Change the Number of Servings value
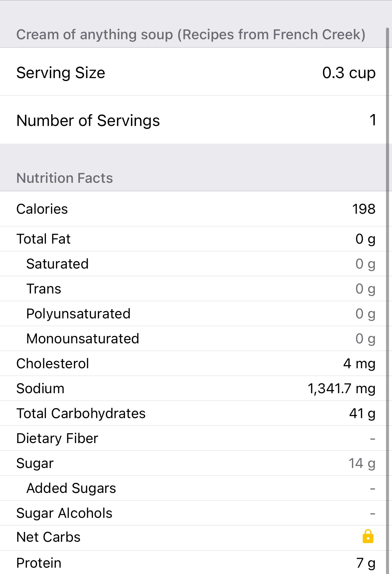392x574 pixels. coord(373,120)
